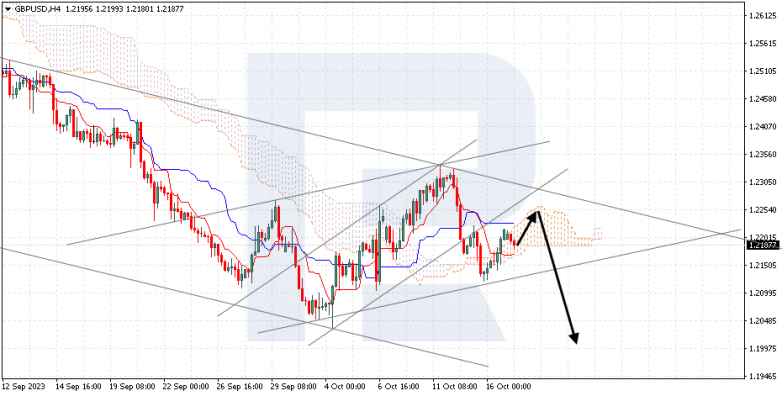
Task: Click the 19 Sep 08:00 time label
Action: [131, 387]
